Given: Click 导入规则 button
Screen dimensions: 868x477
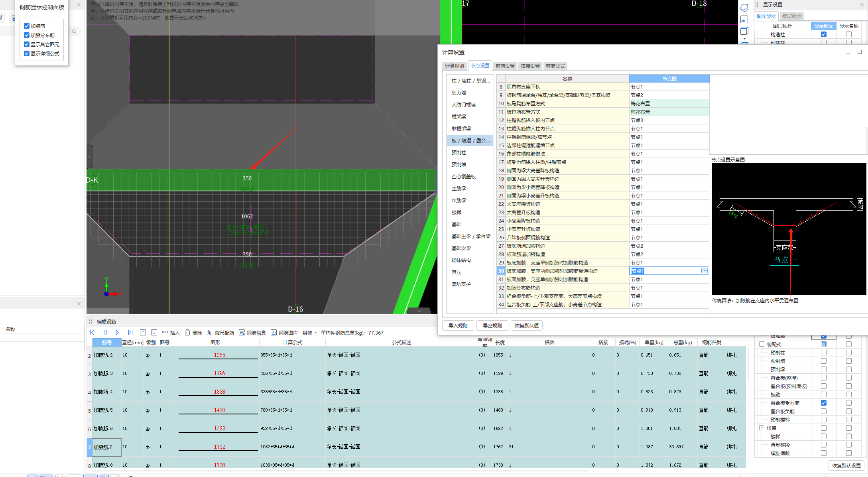Looking at the screenshot, I should click(x=458, y=325).
